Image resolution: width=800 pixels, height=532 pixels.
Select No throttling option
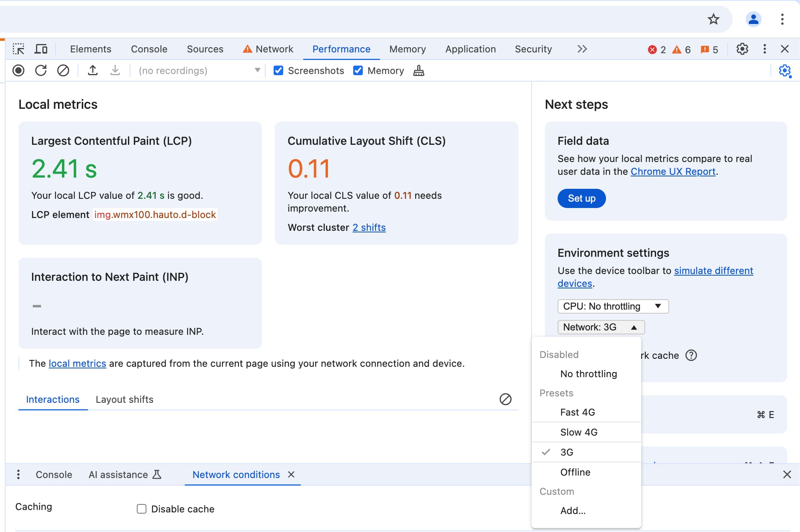coord(586,374)
